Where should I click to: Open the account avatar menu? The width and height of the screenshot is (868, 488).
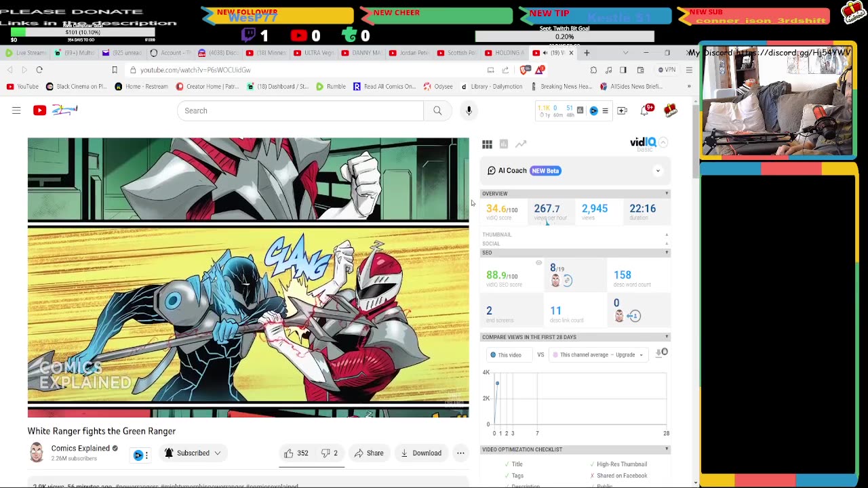[671, 110]
